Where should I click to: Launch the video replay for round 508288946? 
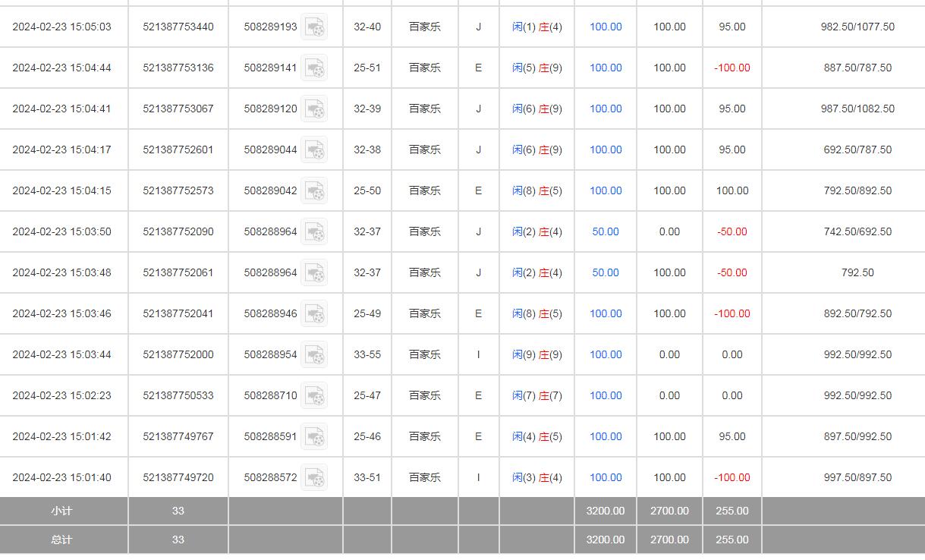[314, 314]
